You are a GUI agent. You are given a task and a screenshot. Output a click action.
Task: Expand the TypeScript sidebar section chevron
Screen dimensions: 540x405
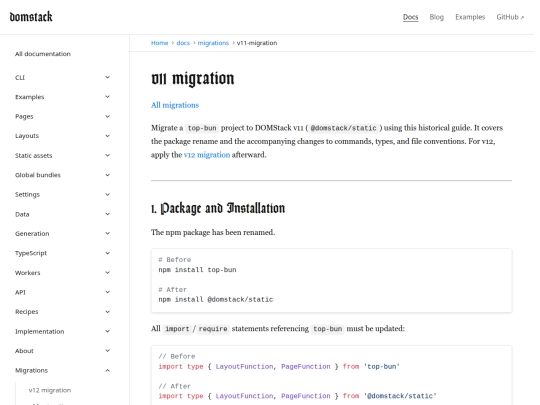(107, 253)
